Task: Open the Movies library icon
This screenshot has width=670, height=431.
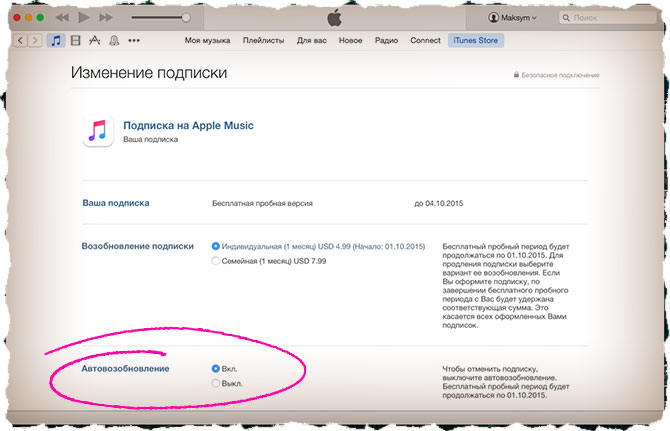Action: 76,41
